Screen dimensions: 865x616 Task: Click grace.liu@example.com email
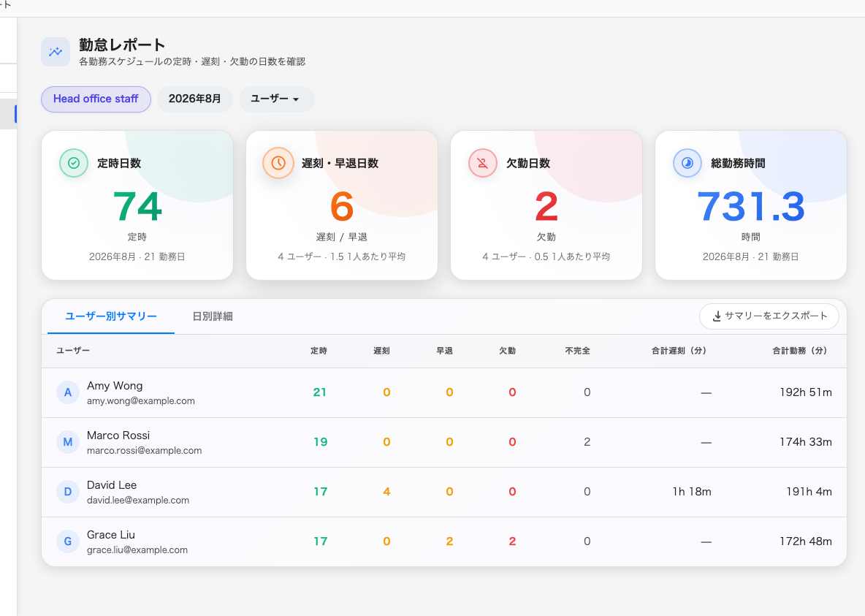[137, 550]
